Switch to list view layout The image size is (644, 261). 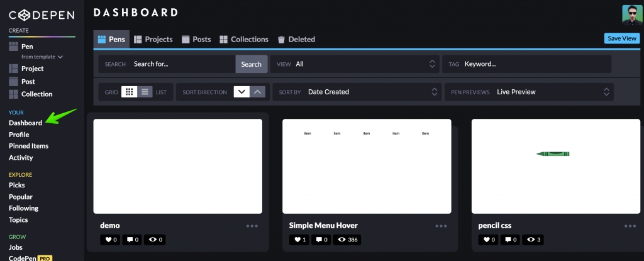tap(145, 92)
